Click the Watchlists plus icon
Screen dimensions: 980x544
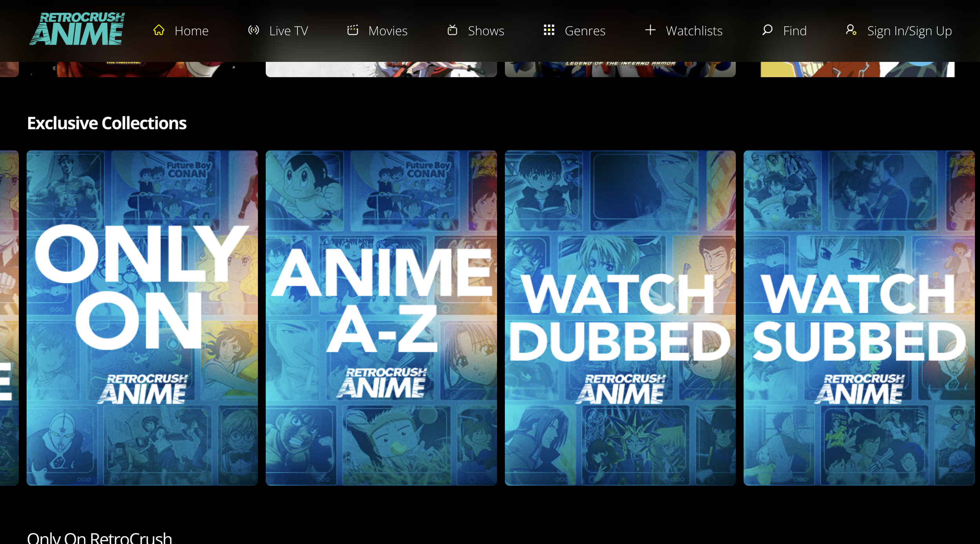650,29
